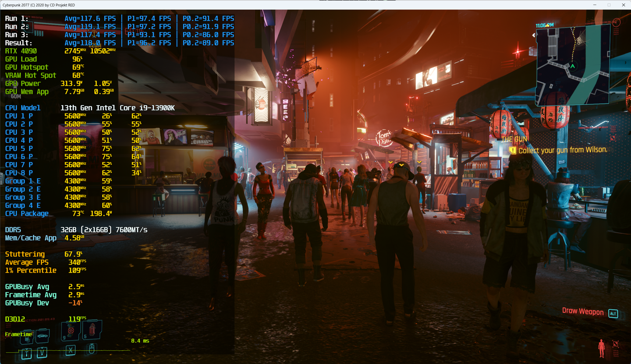Click the yellow quest exclamation marker icon
This screenshot has height=364, width=631.
(512, 150)
